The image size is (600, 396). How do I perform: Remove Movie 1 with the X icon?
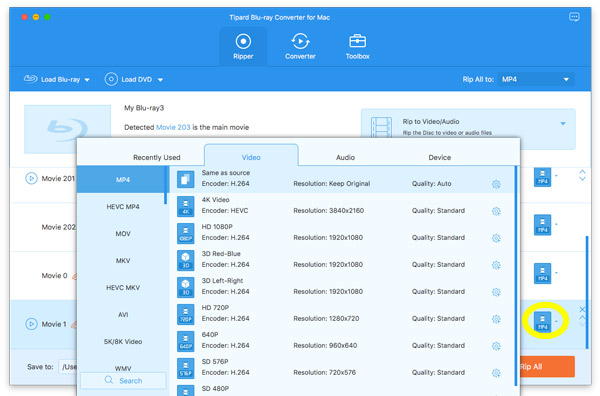point(582,309)
